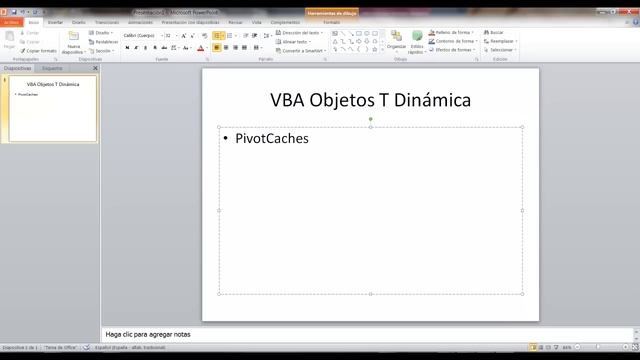Select slide 1 thumbnail in panel

[53, 109]
